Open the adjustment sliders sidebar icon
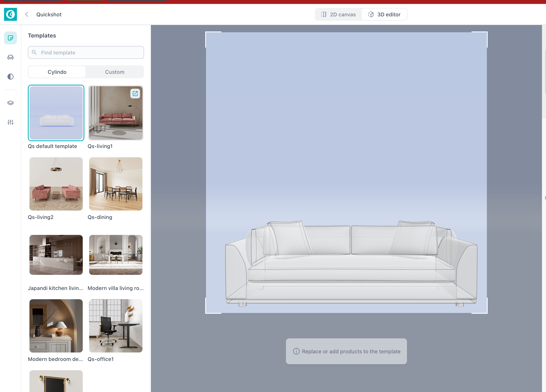This screenshot has height=392, width=546. pos(10,122)
